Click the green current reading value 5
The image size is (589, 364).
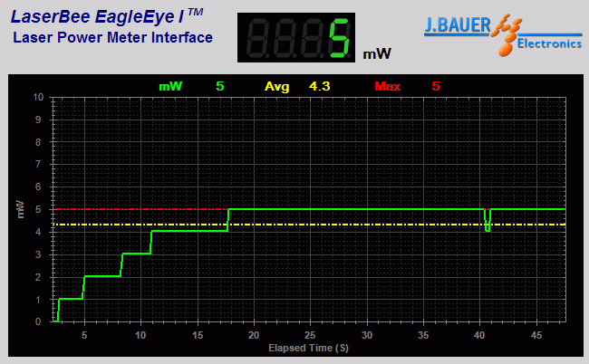coord(220,86)
